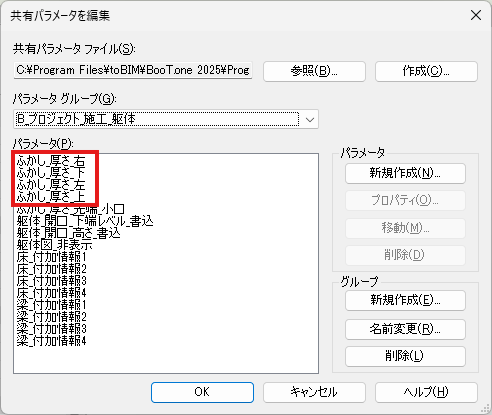Select the ふかし_厚さ_右 parameter
492x415 pixels.
pos(51,161)
